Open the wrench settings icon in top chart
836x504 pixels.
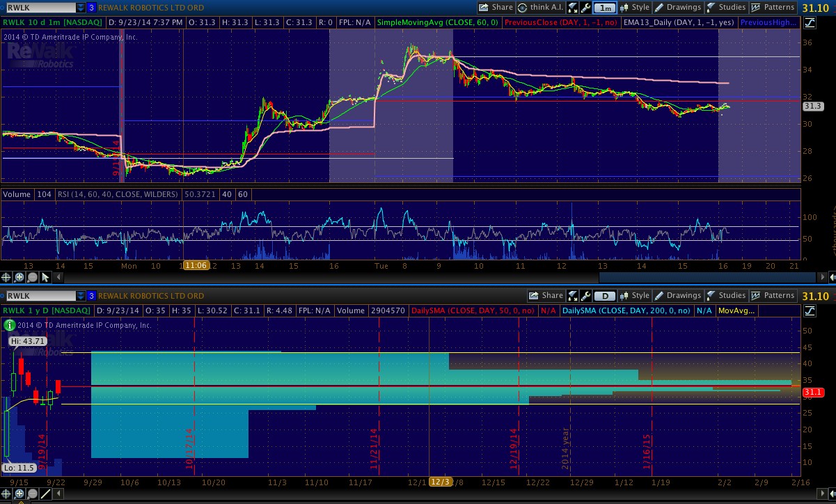(x=586, y=8)
